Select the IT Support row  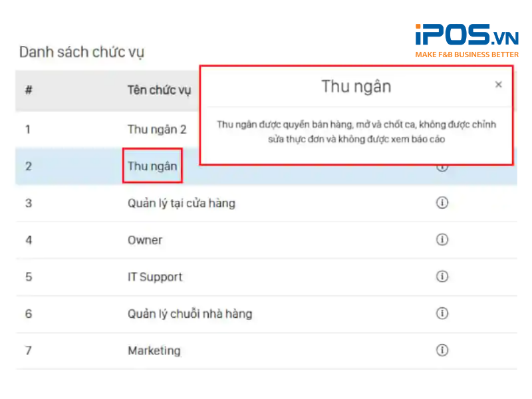point(155,277)
